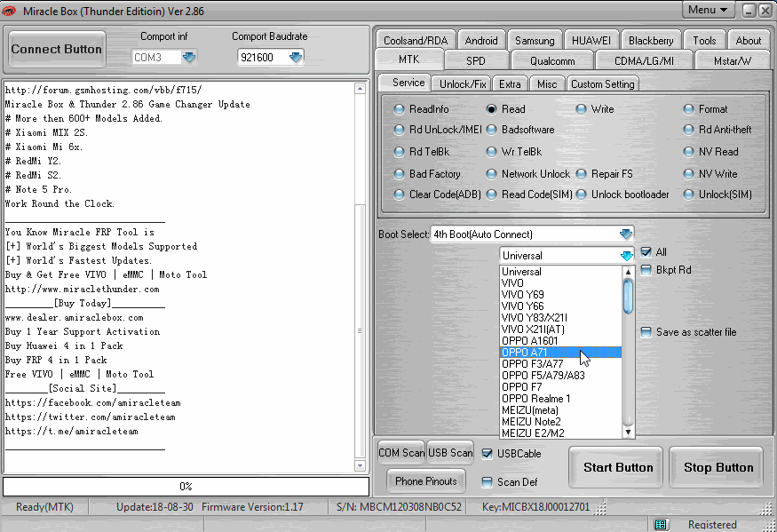
Task: Select the Clear Code(ADB) option
Action: (x=399, y=195)
